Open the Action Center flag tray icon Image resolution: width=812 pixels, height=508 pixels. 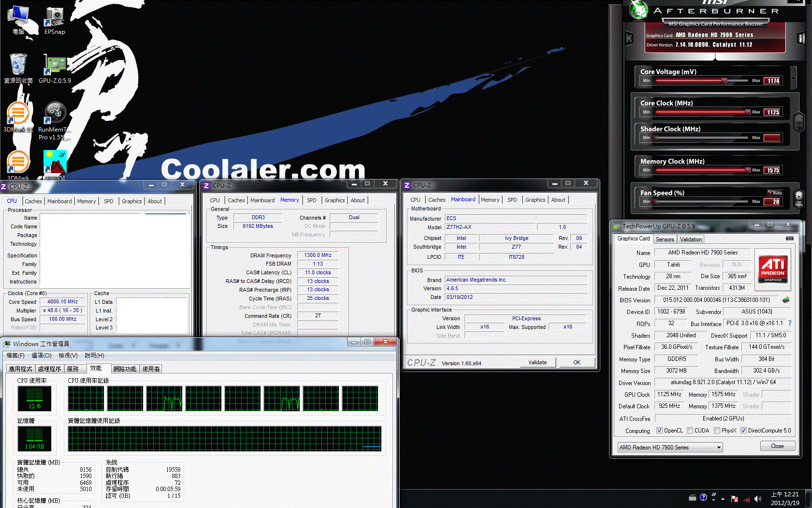734,499
